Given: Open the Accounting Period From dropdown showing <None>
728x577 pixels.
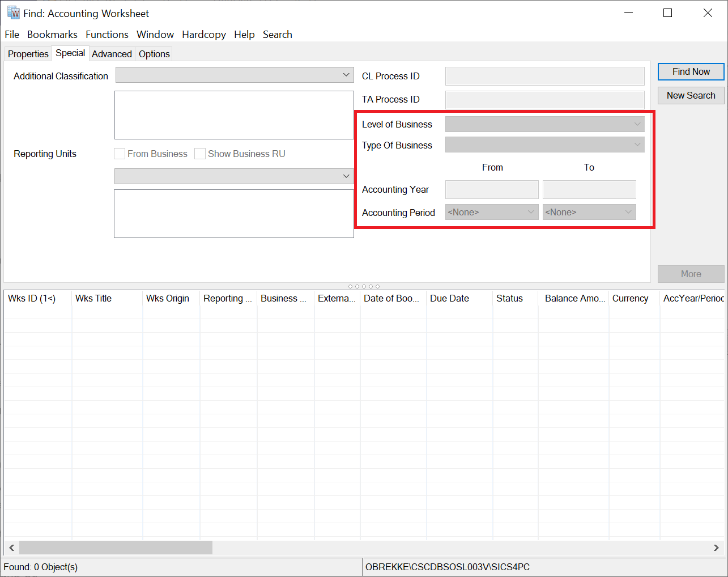Looking at the screenshot, I should coord(491,212).
